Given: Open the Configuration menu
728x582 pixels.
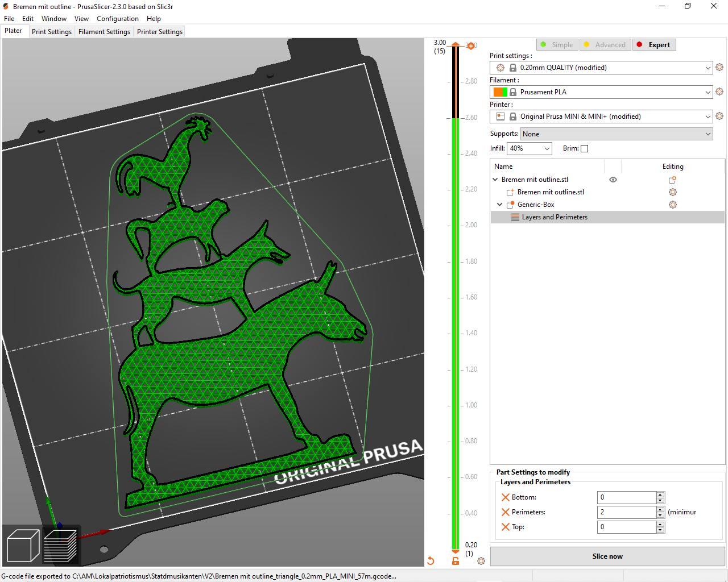Looking at the screenshot, I should pyautogui.click(x=118, y=19).
